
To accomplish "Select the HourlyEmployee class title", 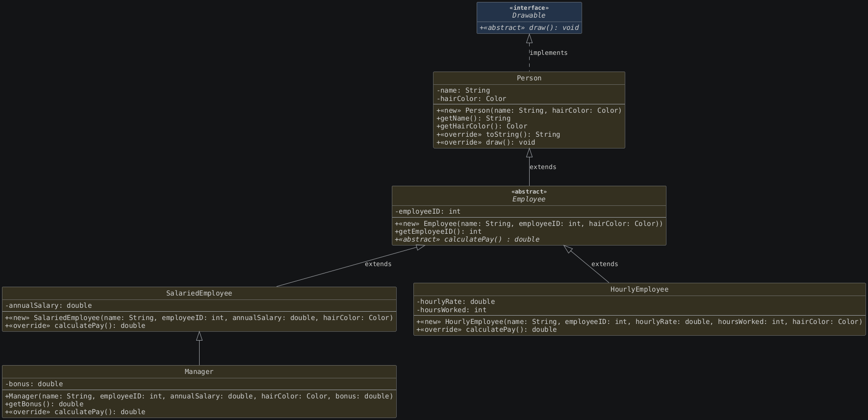I will 639,289.
